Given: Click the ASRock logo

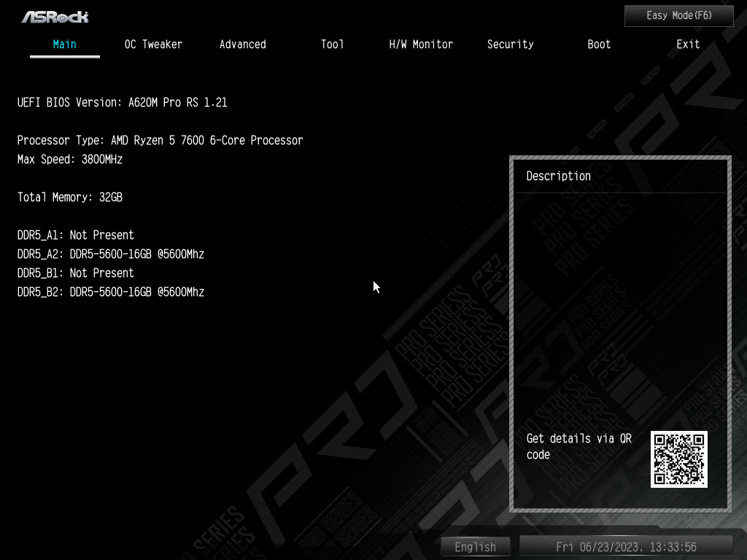Looking at the screenshot, I should (55, 17).
